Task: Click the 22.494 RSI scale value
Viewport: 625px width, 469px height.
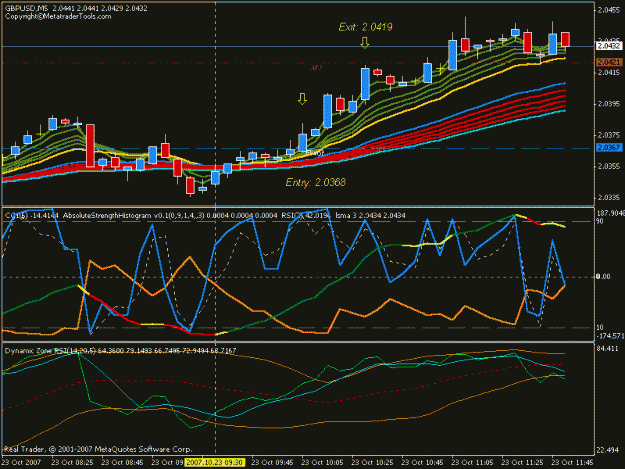Action: (607, 450)
